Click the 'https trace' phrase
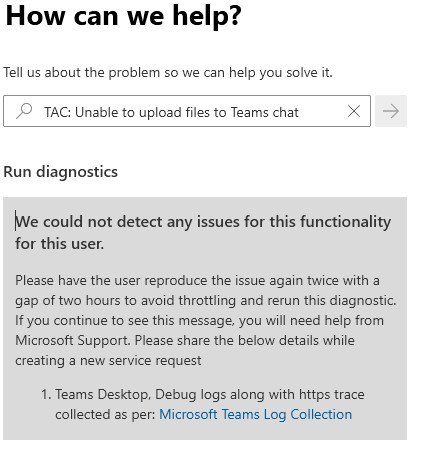 331,395
